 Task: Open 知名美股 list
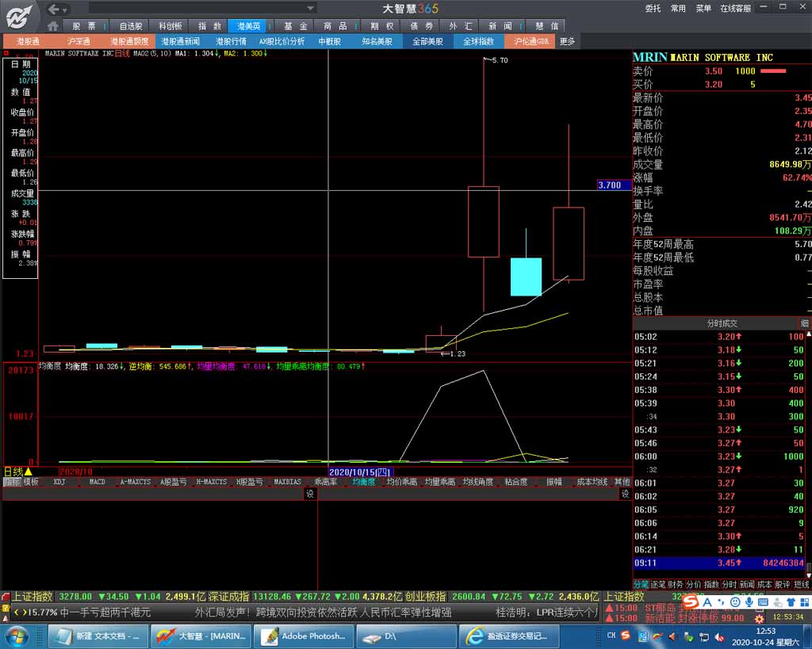pos(377,41)
